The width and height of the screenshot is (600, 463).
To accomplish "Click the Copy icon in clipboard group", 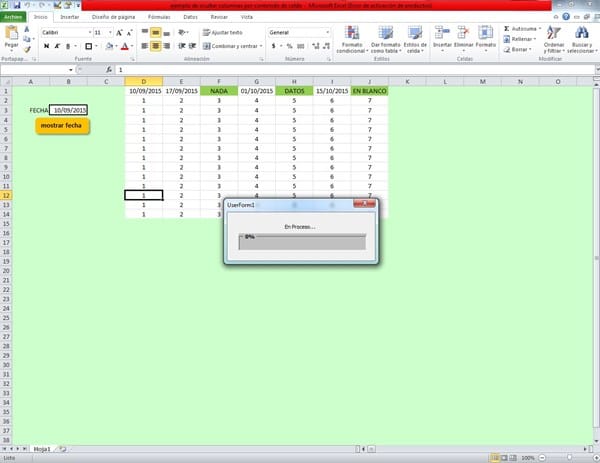I will [26, 39].
